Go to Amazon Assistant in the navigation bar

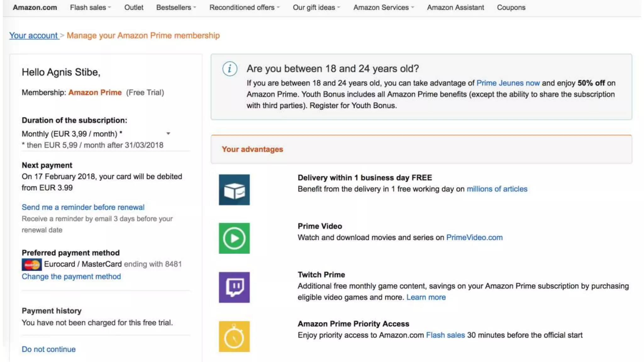click(x=455, y=8)
